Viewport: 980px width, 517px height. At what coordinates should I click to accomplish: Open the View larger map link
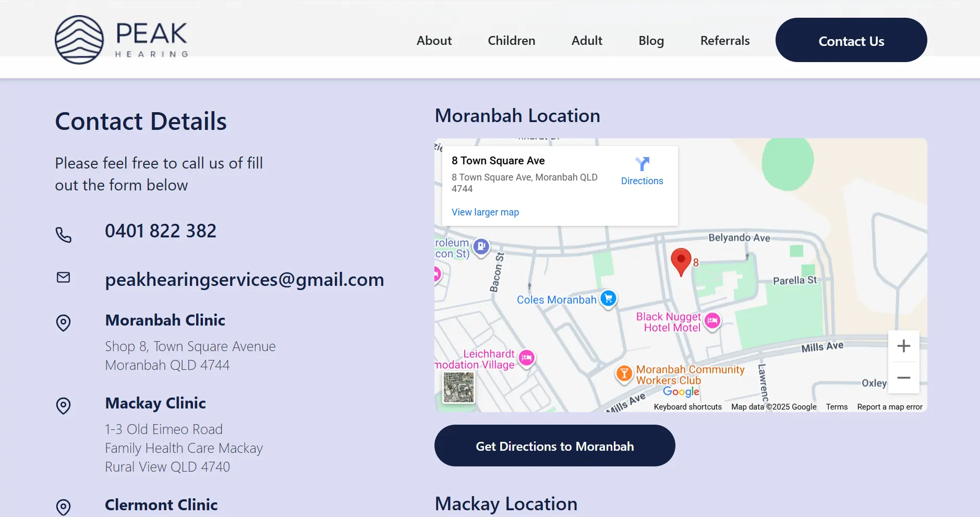[x=485, y=212]
